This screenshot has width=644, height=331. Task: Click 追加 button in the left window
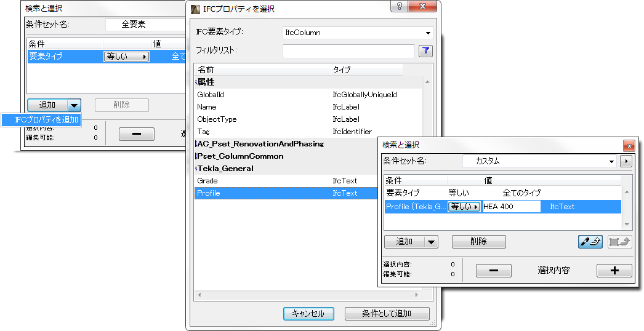pos(47,106)
